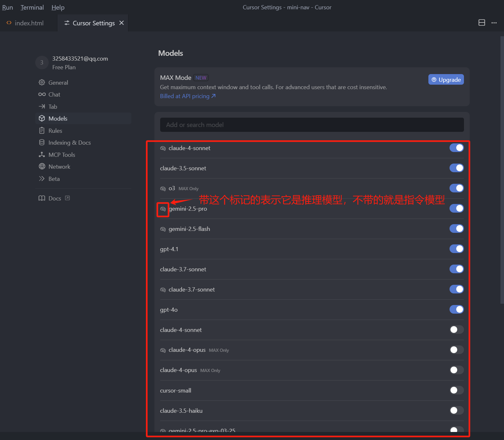Open the more actions ellipsis menu
The image size is (504, 440).
(494, 23)
